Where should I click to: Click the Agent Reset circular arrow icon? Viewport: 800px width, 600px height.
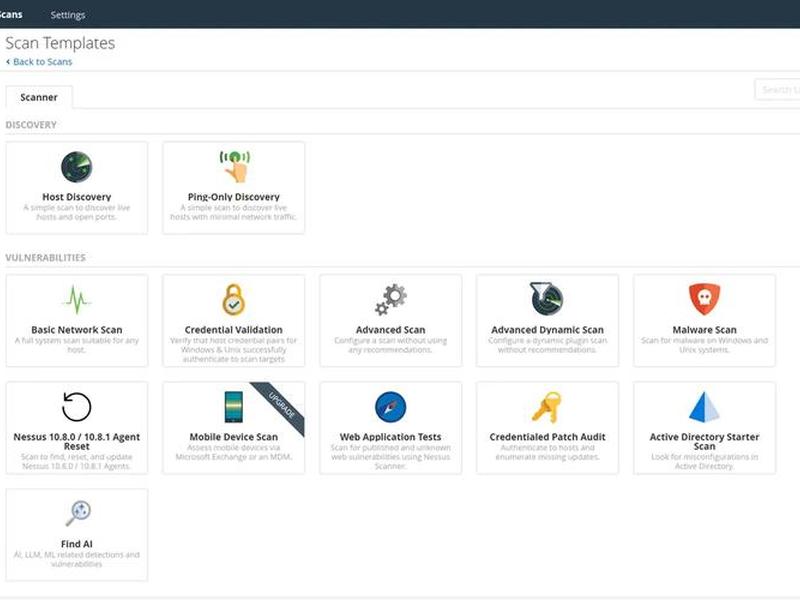(77, 407)
